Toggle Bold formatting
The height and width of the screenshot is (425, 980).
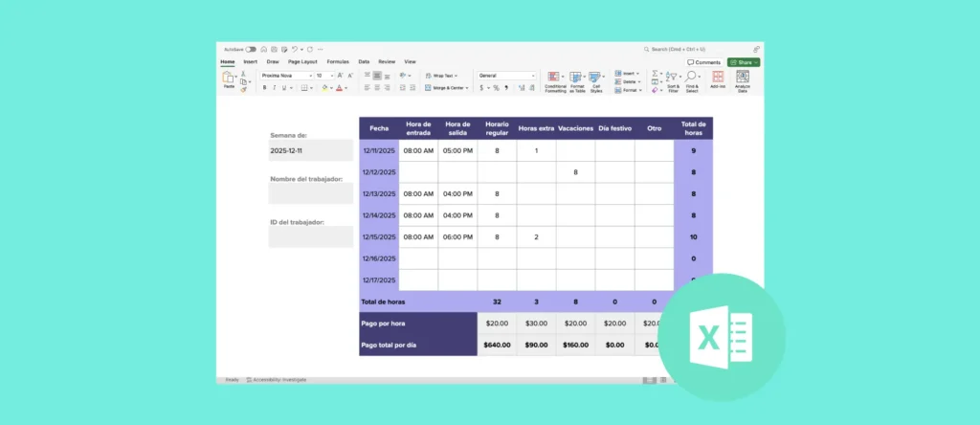(x=265, y=87)
